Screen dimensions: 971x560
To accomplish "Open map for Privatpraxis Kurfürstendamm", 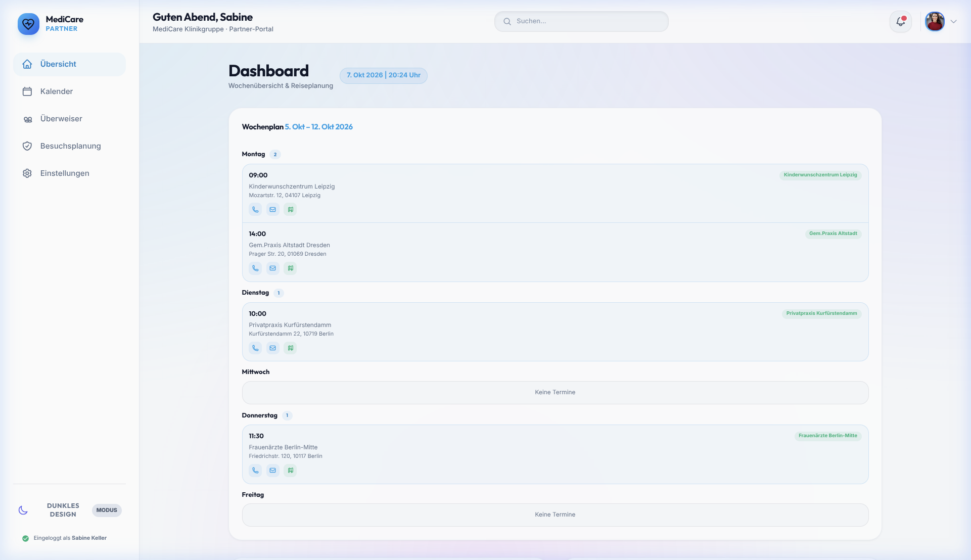I will [x=290, y=348].
